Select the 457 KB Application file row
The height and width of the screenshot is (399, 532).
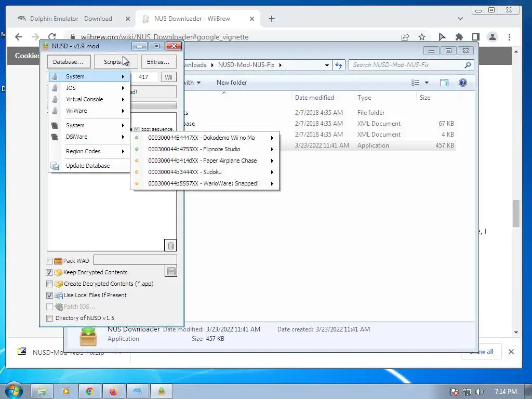coord(319,145)
